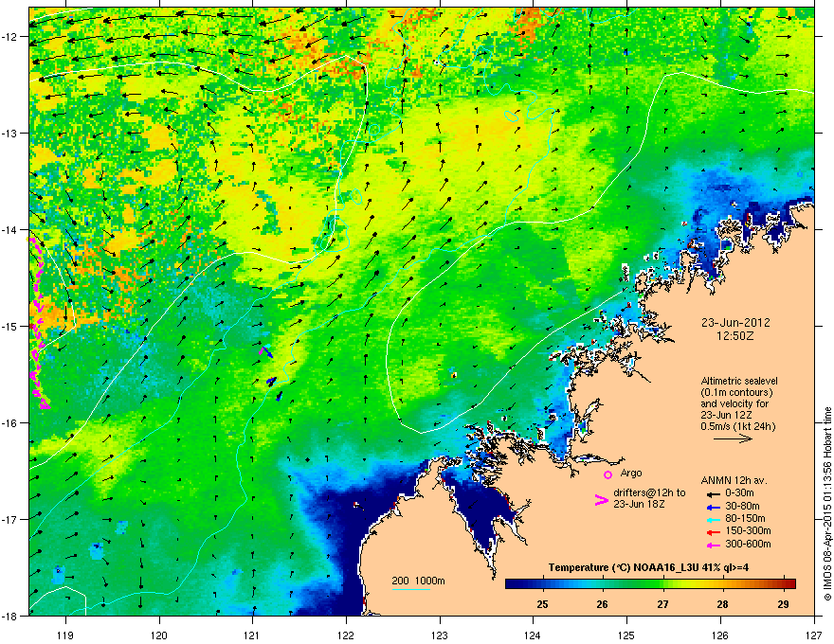Click the '200 1000m' isobath label
This screenshot has width=834, height=644.
pos(418,581)
